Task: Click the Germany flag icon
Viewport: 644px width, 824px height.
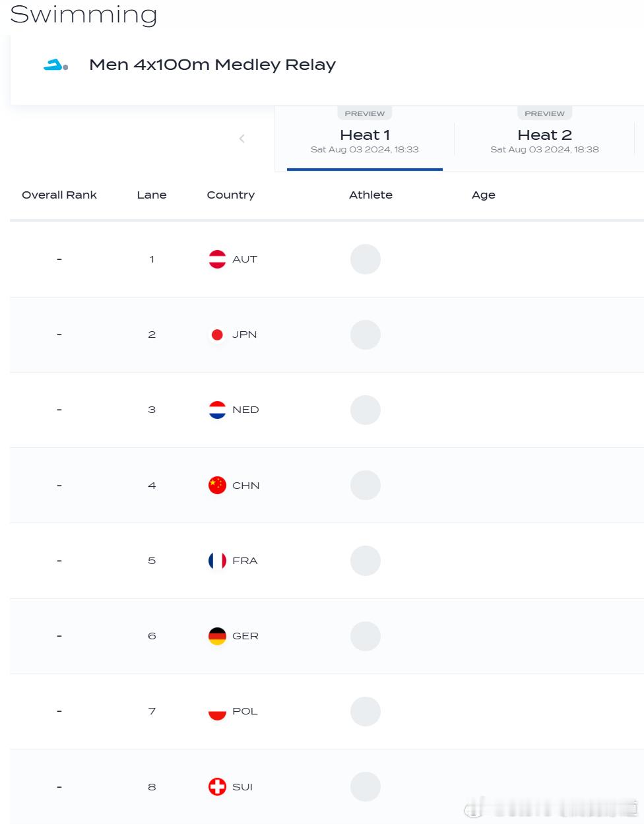Action: click(217, 636)
